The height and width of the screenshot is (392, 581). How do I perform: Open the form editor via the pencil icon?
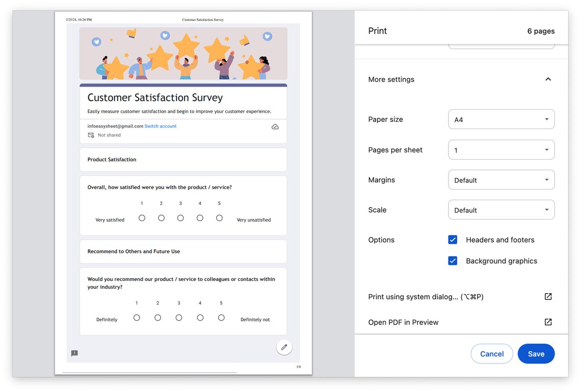[x=284, y=347]
